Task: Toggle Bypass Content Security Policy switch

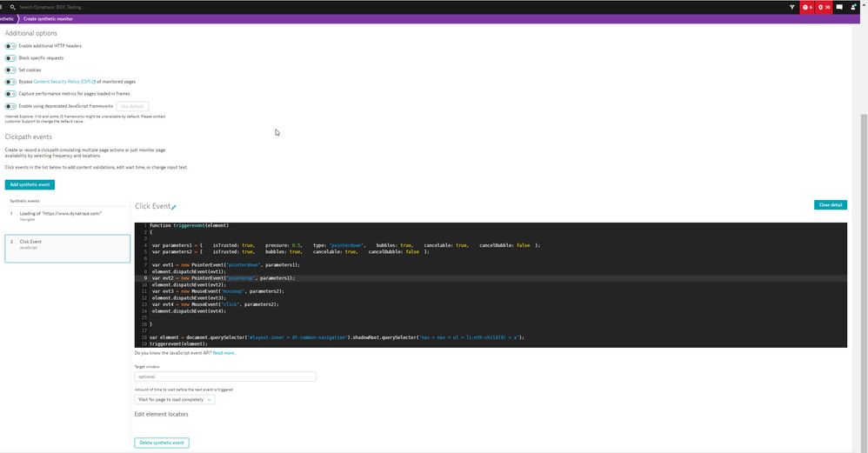Action: point(10,82)
